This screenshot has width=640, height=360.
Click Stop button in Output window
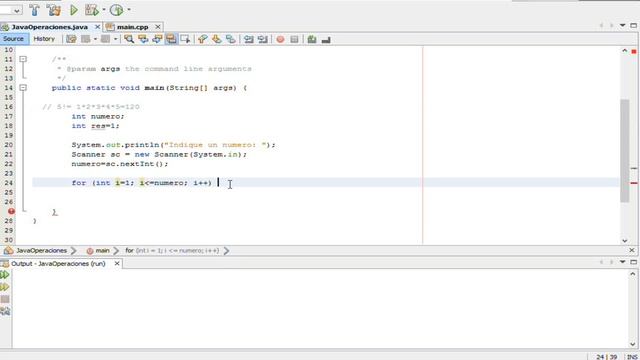pyautogui.click(x=5, y=299)
